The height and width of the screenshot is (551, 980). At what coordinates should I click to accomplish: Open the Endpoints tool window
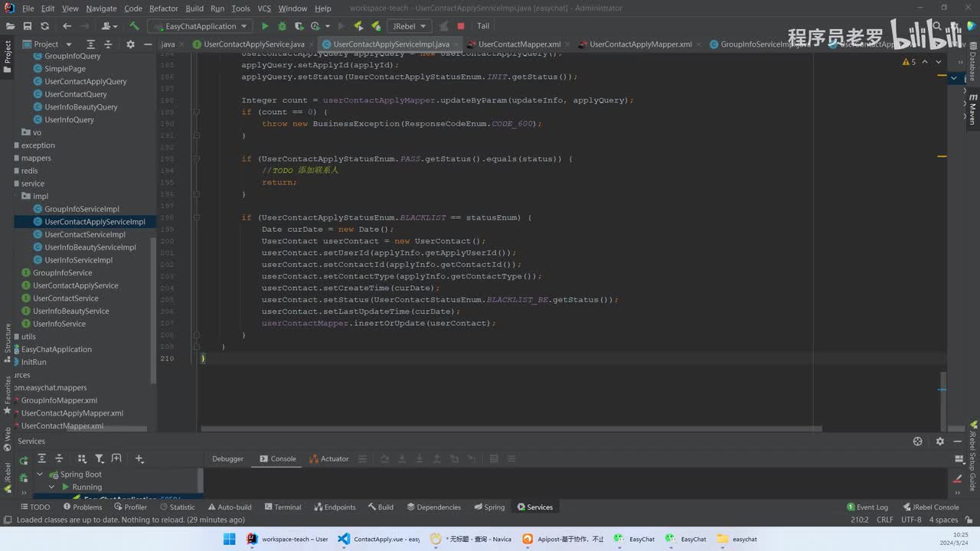[335, 507]
